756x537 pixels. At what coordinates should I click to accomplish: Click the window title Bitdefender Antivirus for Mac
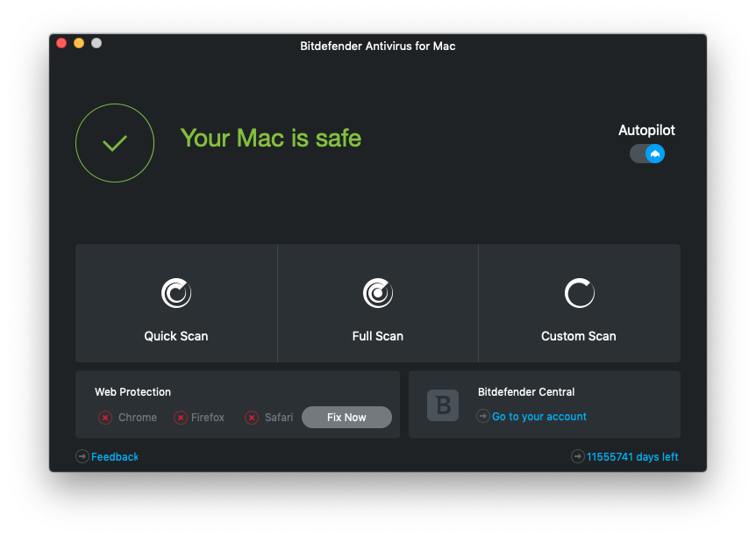click(x=377, y=46)
